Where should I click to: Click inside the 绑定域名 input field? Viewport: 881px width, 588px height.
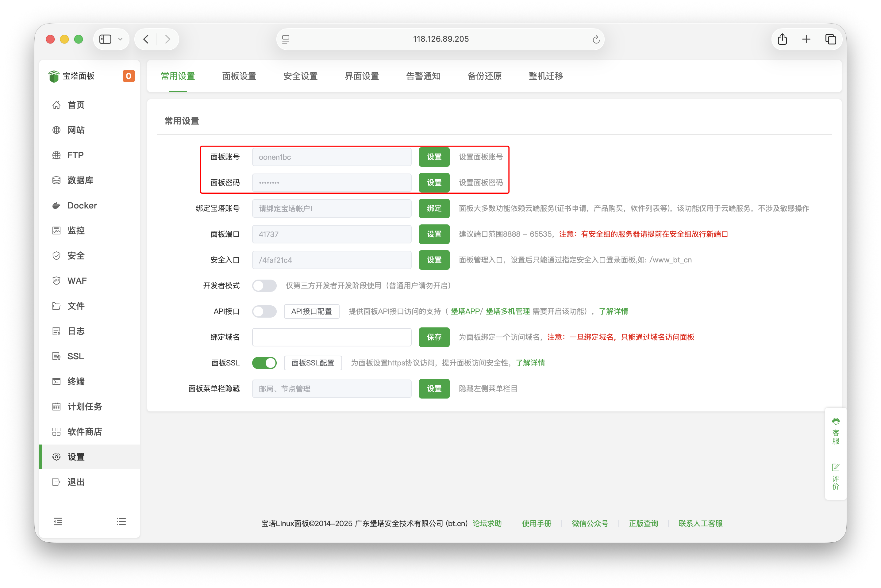click(x=332, y=337)
